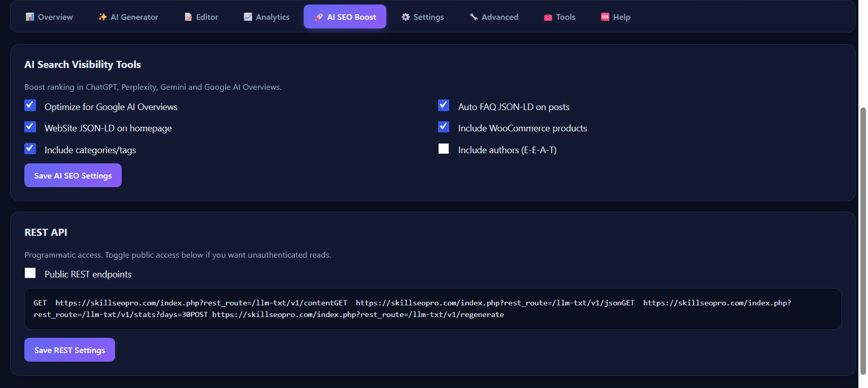Screen dimensions: 868x388
Task: Enable Public REST endpoints checkbox
Action: click(30, 273)
